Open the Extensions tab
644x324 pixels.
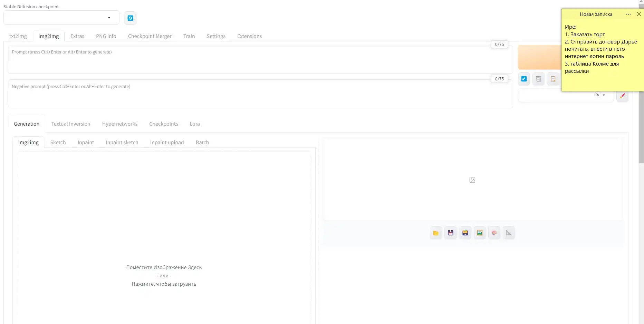pyautogui.click(x=249, y=36)
